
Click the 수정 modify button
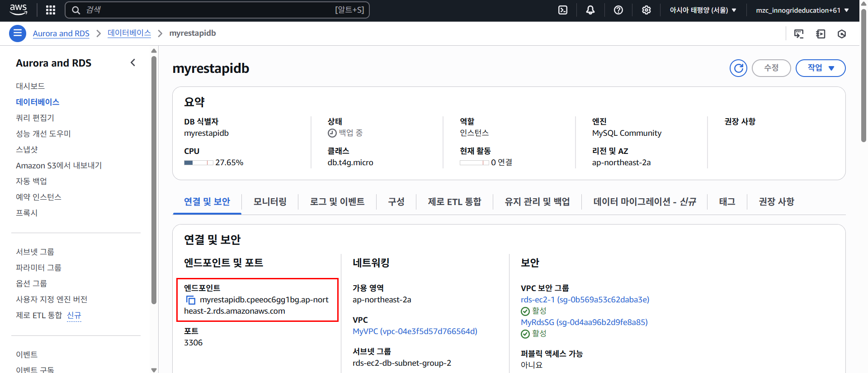coord(771,68)
